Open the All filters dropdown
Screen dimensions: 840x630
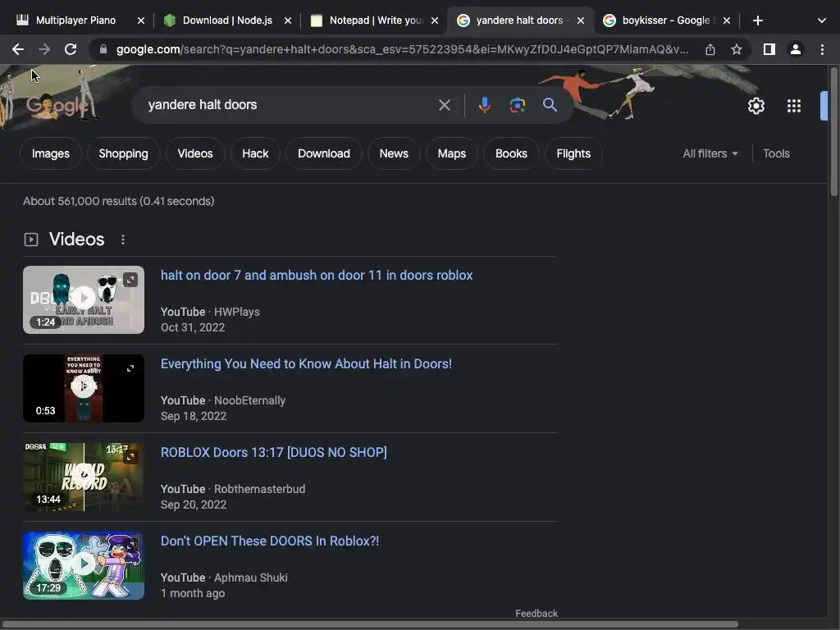click(710, 153)
